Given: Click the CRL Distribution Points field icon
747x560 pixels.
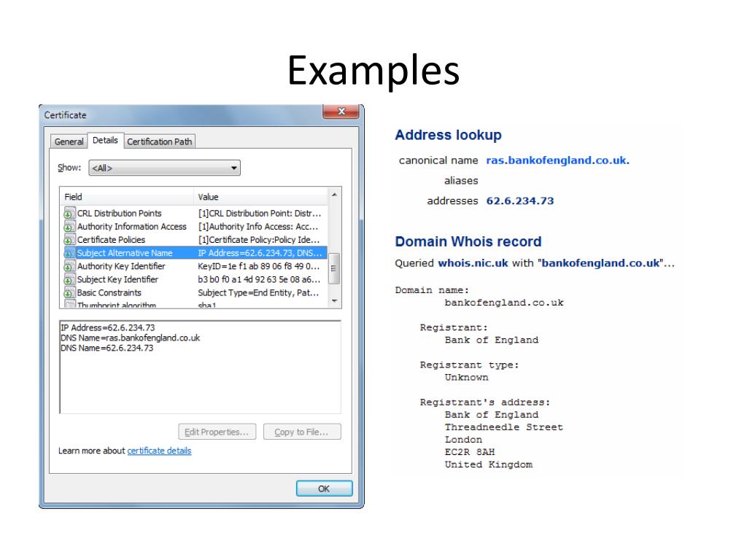Looking at the screenshot, I should click(69, 214).
